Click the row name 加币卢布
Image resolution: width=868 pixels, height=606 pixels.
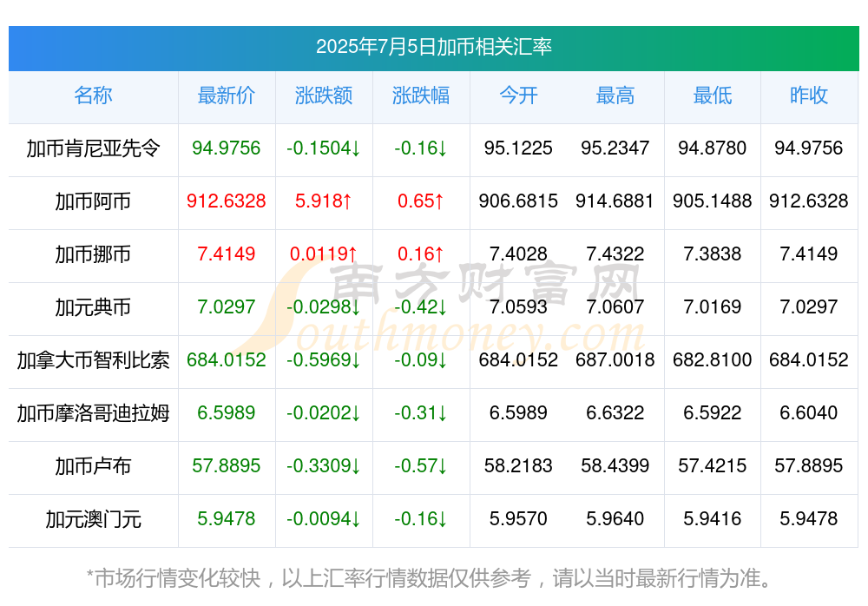click(93, 466)
